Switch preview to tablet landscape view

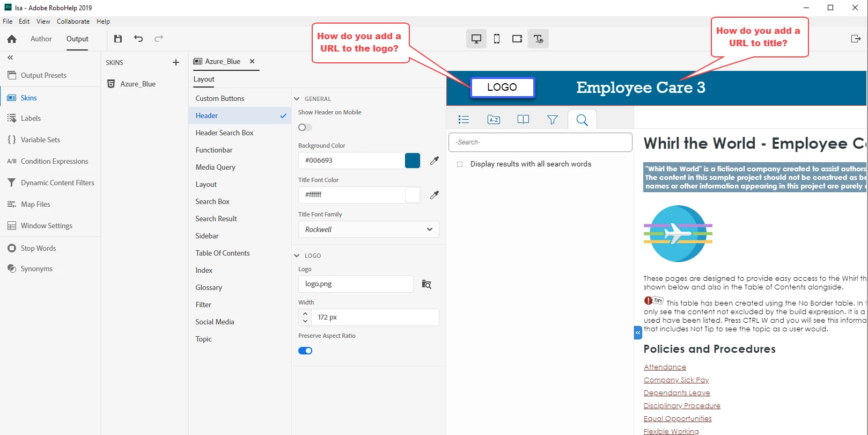pyautogui.click(x=517, y=39)
